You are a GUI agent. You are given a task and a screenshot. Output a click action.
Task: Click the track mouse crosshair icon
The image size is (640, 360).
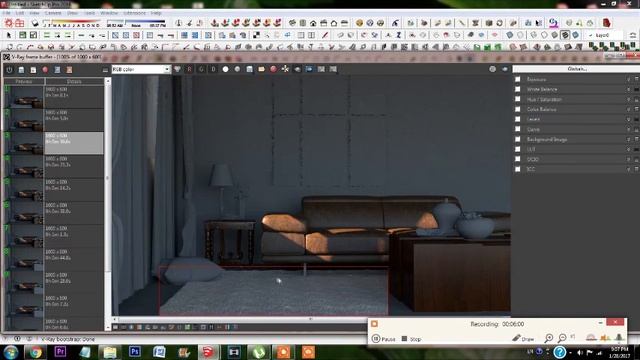285,69
